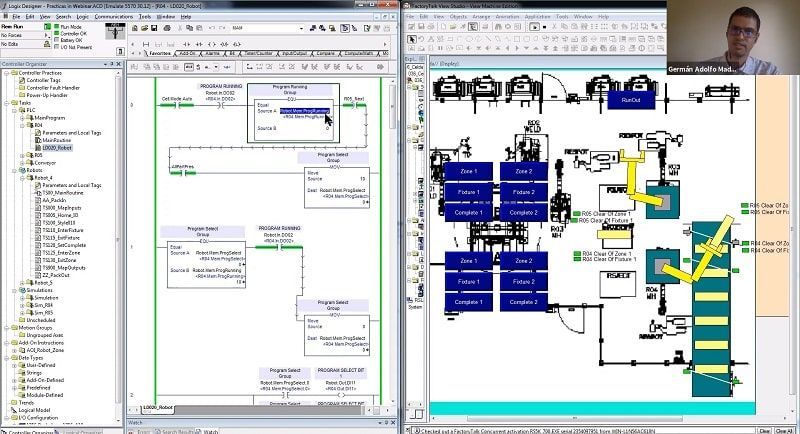
Task: Switch to the Timer/Counter instruction tab
Action: click(x=258, y=53)
